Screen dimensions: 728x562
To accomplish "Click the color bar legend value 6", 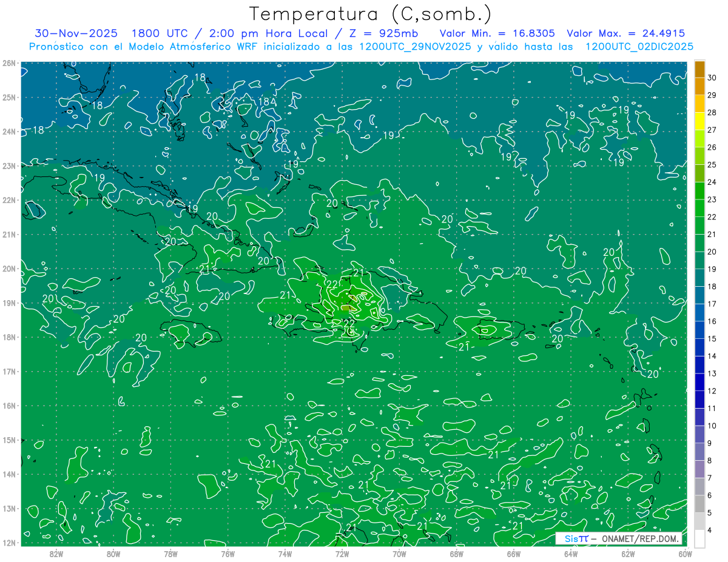I will 711,495.
